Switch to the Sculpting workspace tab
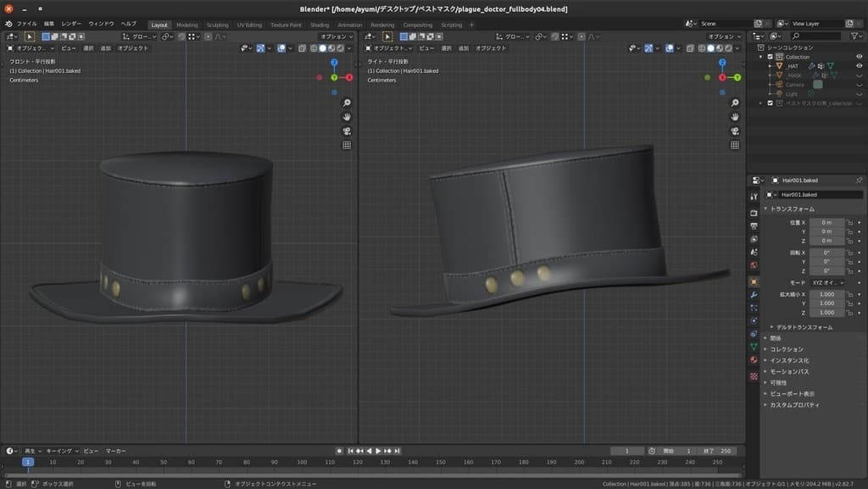The width and height of the screenshot is (868, 489). (217, 25)
